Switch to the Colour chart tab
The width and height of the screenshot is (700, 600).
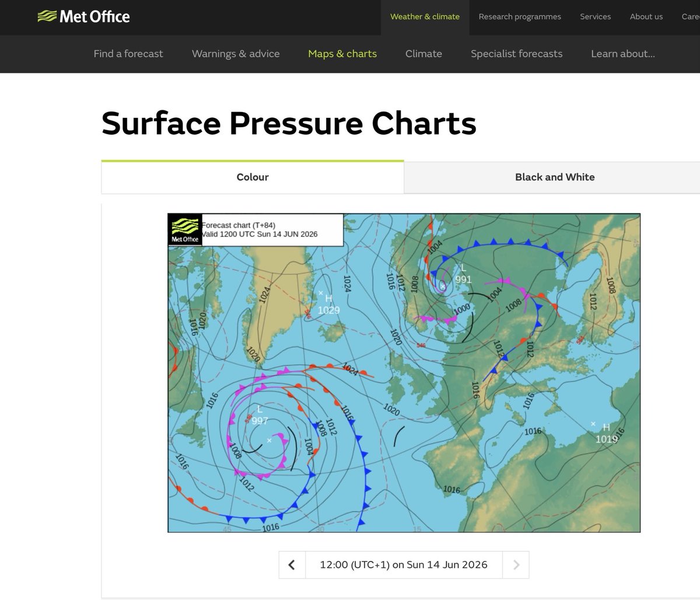253,177
